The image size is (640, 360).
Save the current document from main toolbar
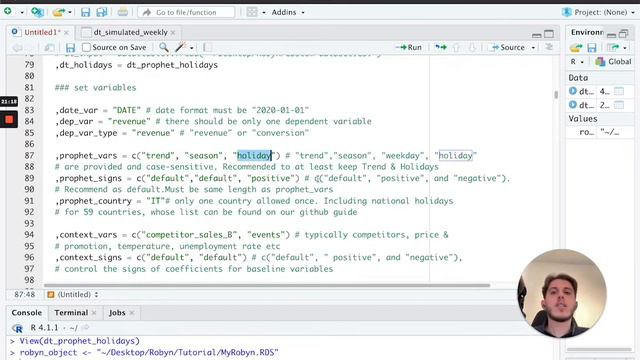tap(85, 12)
